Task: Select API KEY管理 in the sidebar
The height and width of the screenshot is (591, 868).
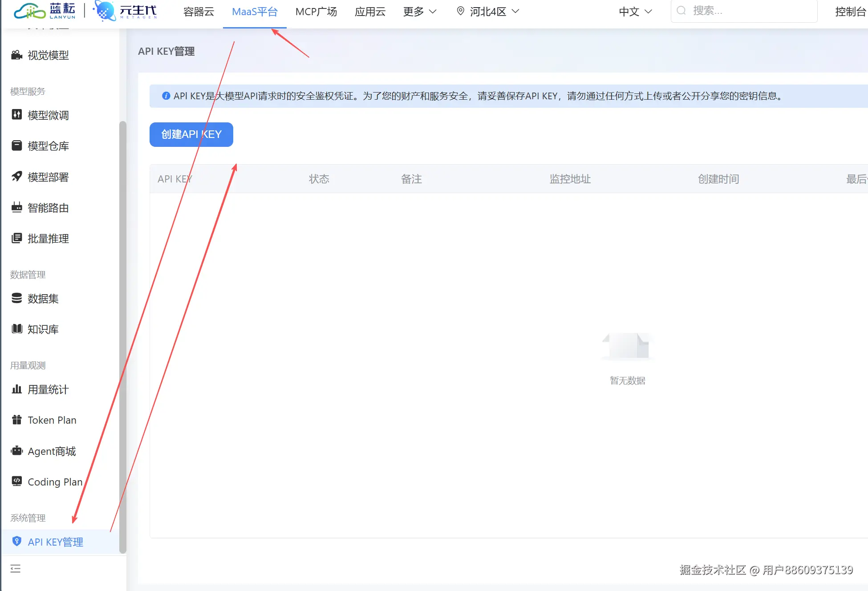Action: [x=61, y=542]
